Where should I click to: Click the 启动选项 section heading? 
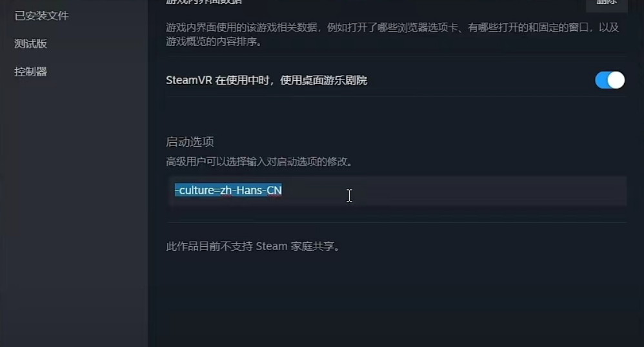(x=190, y=142)
